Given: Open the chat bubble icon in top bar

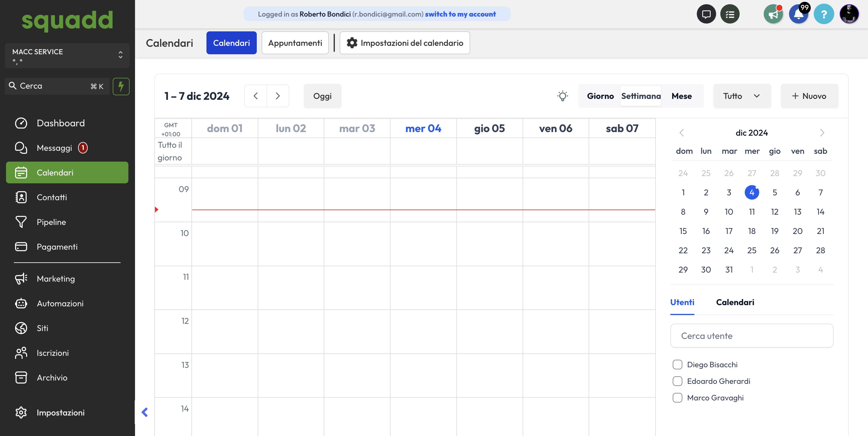Looking at the screenshot, I should (x=706, y=14).
